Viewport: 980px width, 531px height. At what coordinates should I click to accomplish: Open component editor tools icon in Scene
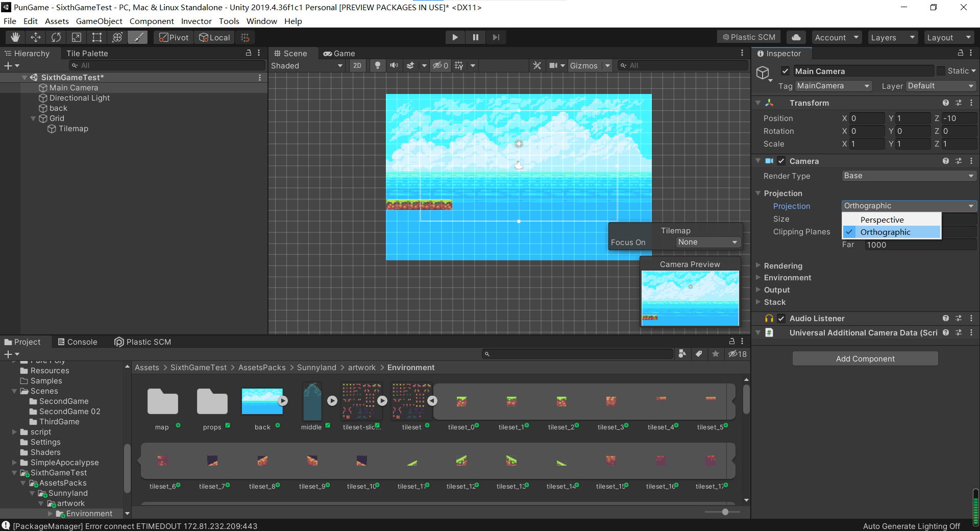point(537,65)
